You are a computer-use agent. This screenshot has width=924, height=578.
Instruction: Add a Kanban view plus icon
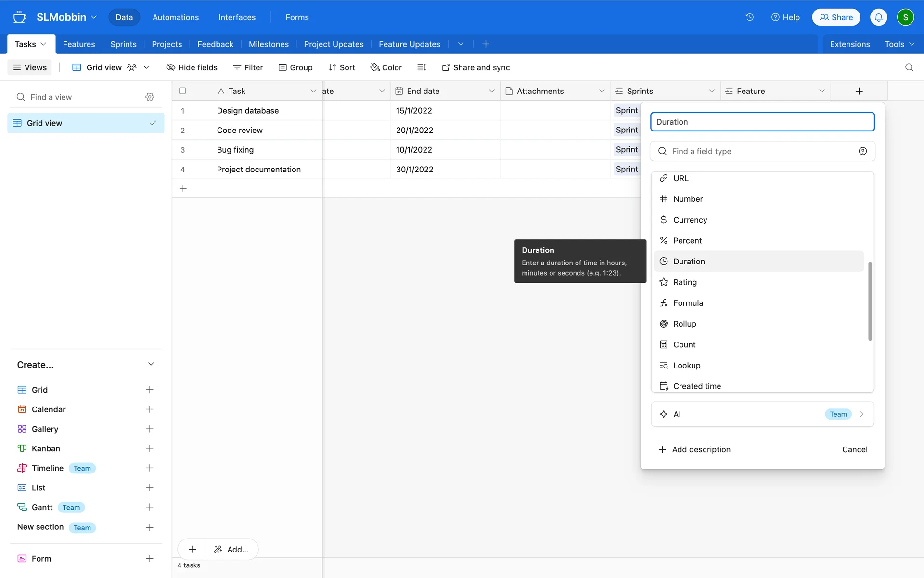[x=150, y=448]
